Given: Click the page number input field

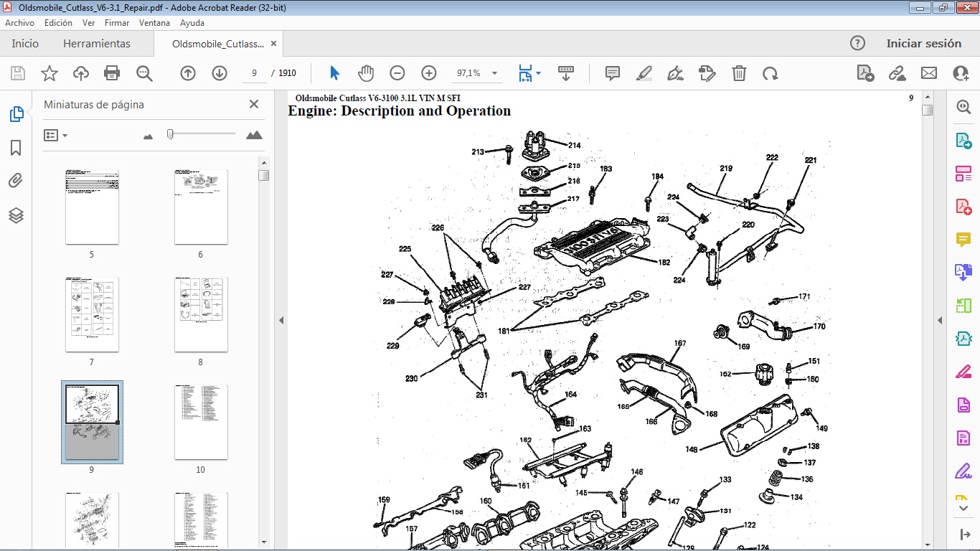Looking at the screenshot, I should pos(255,73).
